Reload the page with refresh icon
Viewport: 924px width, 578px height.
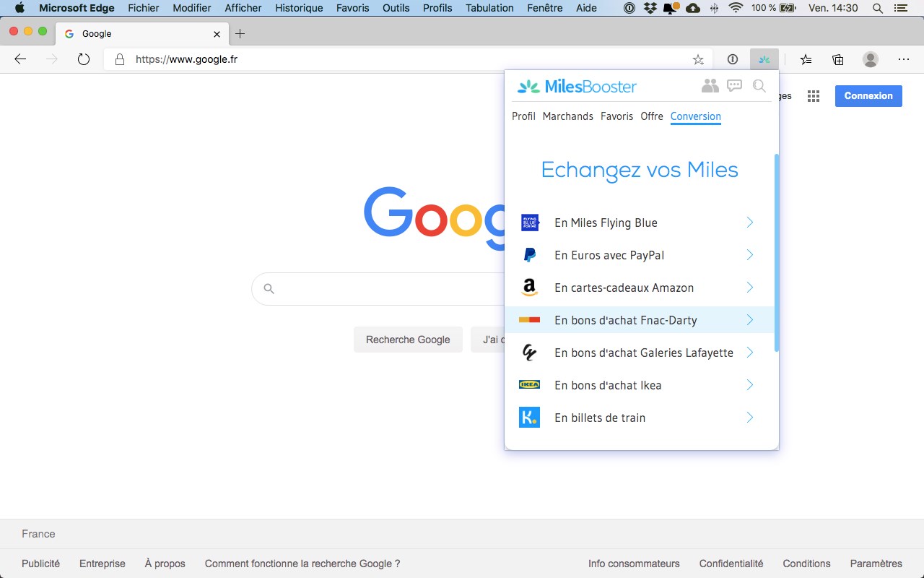pos(84,59)
